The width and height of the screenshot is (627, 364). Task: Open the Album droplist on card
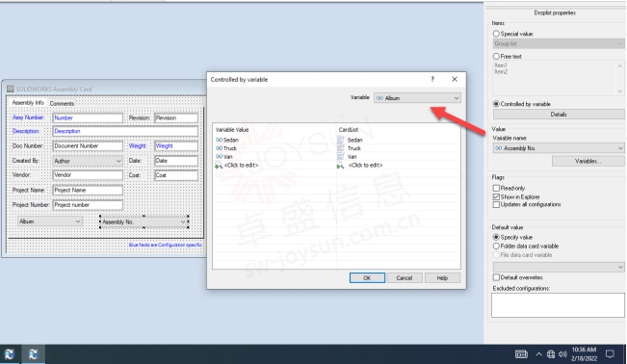[50, 221]
